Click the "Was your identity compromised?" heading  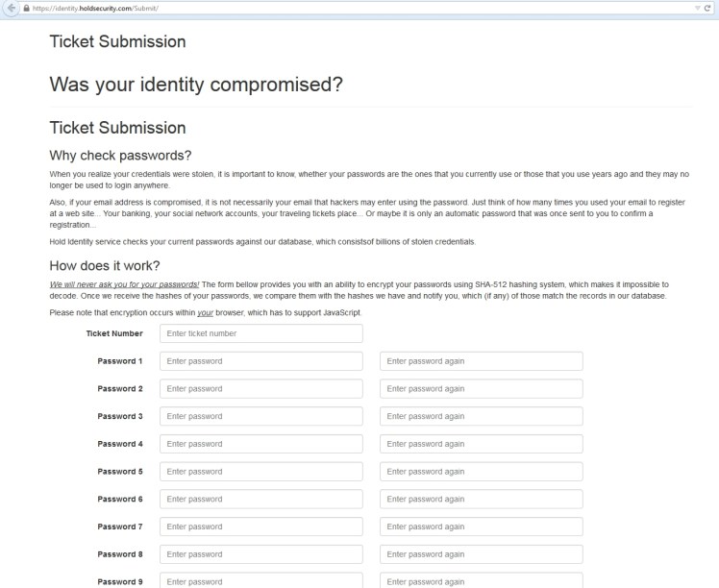(196, 85)
